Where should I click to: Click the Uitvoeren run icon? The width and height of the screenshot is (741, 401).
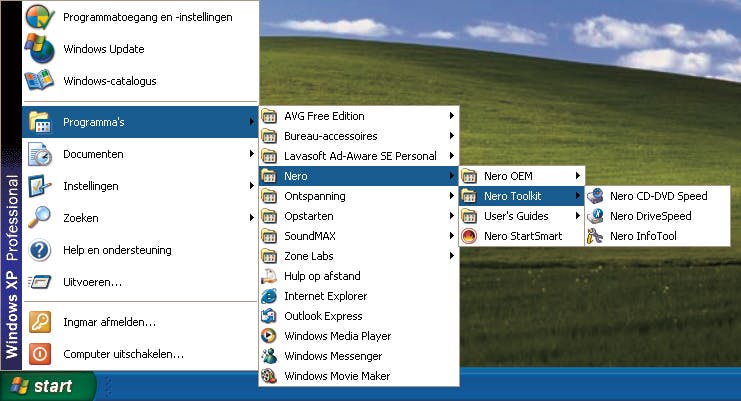click(x=40, y=282)
